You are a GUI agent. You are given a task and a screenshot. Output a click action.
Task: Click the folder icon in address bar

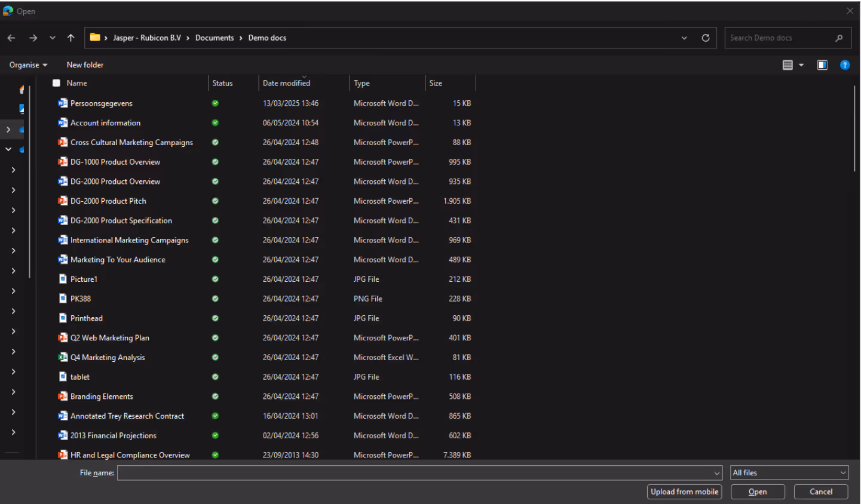95,38
